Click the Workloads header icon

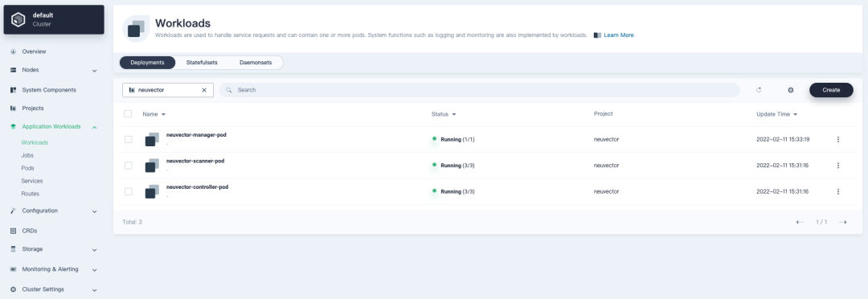pyautogui.click(x=136, y=29)
